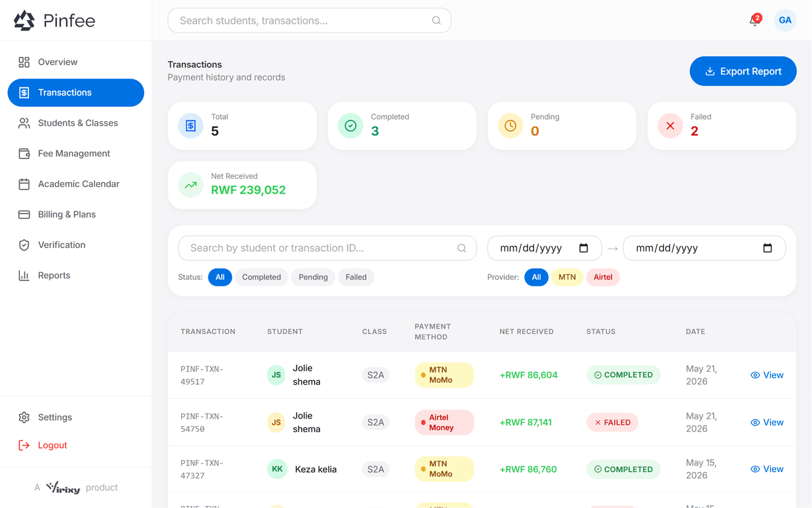Image resolution: width=812 pixels, height=508 pixels.
Task: Filter status by Pending
Action: click(x=313, y=277)
